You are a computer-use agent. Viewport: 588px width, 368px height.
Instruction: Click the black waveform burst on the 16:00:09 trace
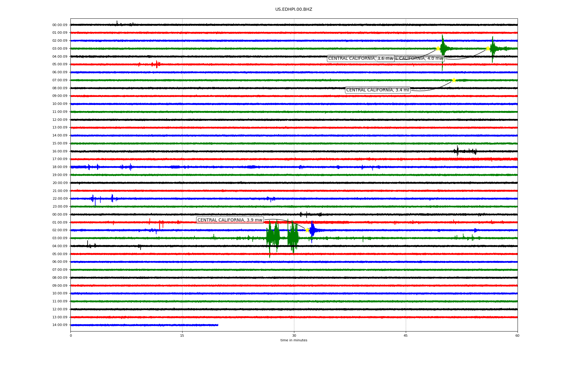click(x=458, y=151)
